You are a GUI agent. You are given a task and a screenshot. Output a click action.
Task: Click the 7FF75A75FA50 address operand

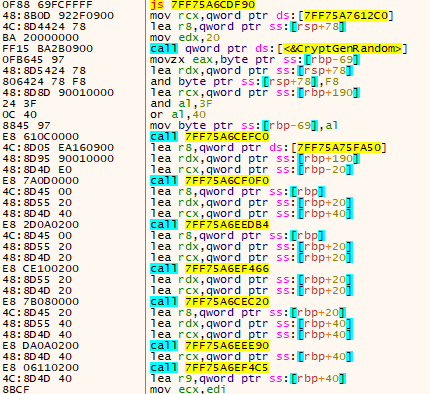tap(339, 148)
